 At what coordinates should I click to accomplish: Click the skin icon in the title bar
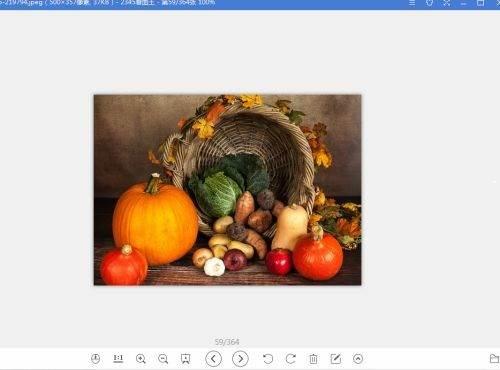coord(430,3)
